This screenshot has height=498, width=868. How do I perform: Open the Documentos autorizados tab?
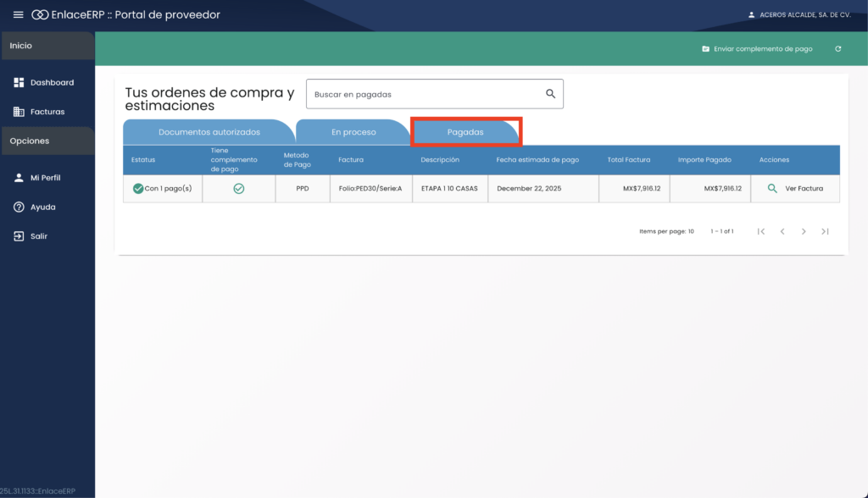(x=209, y=132)
